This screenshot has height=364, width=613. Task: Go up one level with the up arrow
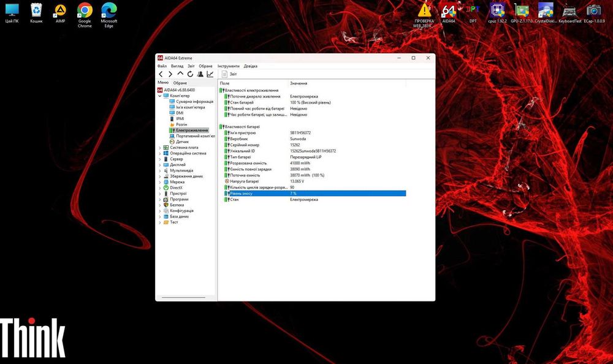pyautogui.click(x=180, y=74)
